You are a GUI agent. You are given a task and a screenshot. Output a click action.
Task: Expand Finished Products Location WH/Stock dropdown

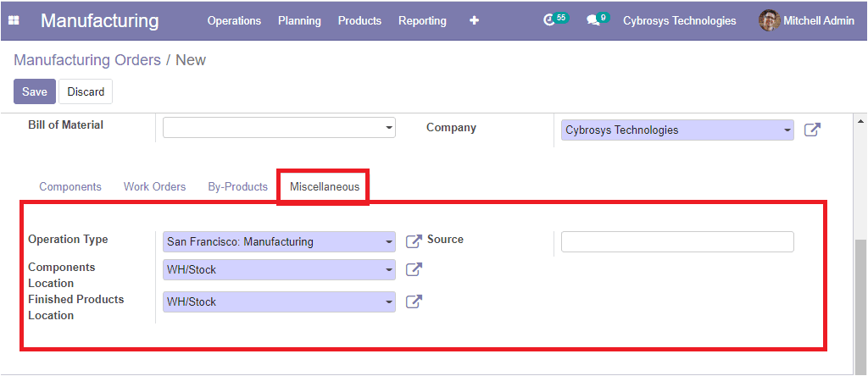279,302
